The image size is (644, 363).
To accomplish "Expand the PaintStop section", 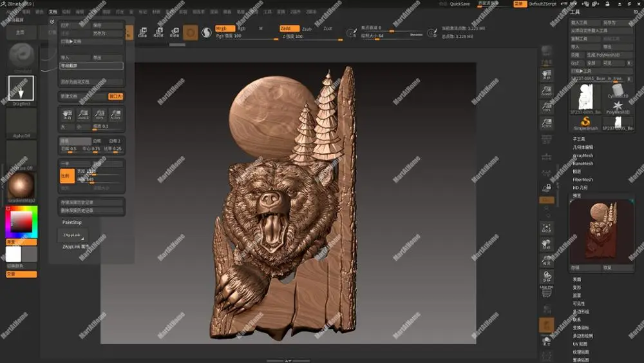I will click(x=72, y=222).
